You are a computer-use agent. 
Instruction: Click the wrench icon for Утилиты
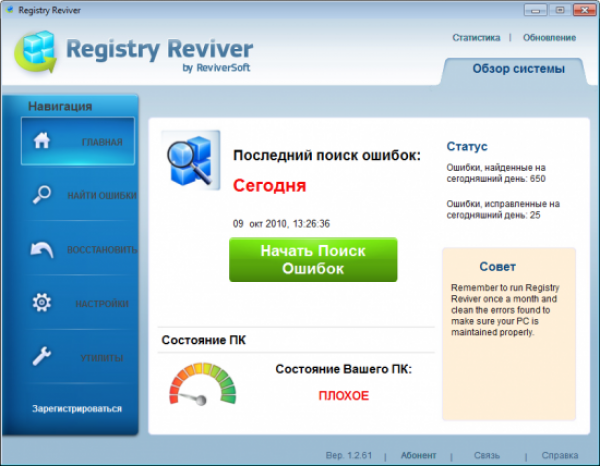(42, 356)
